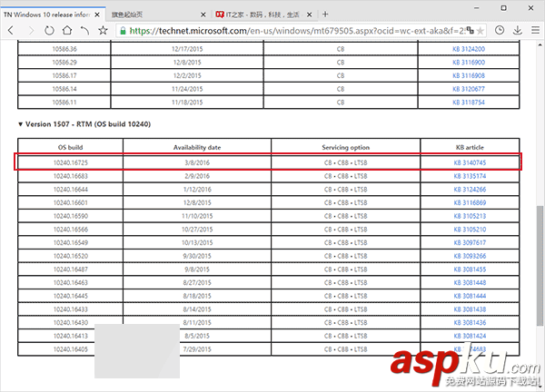Open KB 3081444 article link
545x392 pixels.
tap(470, 296)
